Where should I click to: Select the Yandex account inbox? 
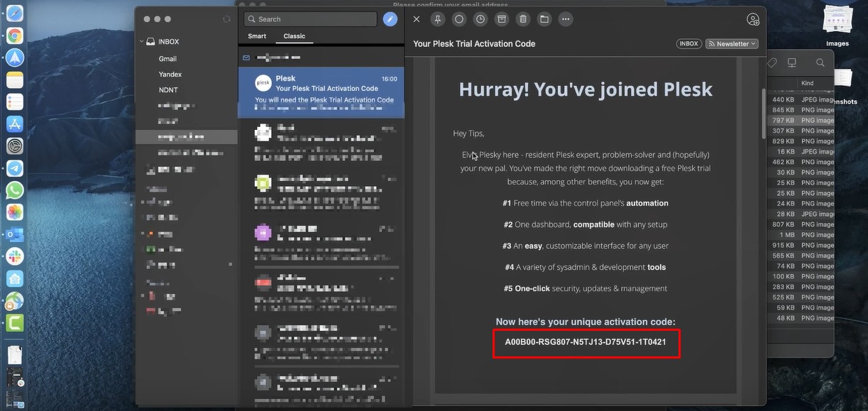tap(170, 75)
